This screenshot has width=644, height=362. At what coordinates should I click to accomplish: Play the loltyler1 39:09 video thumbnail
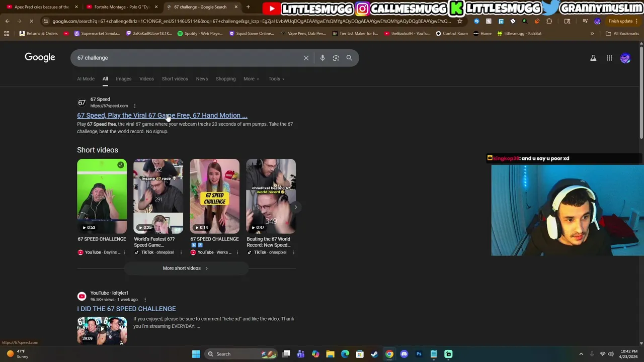pyautogui.click(x=102, y=330)
